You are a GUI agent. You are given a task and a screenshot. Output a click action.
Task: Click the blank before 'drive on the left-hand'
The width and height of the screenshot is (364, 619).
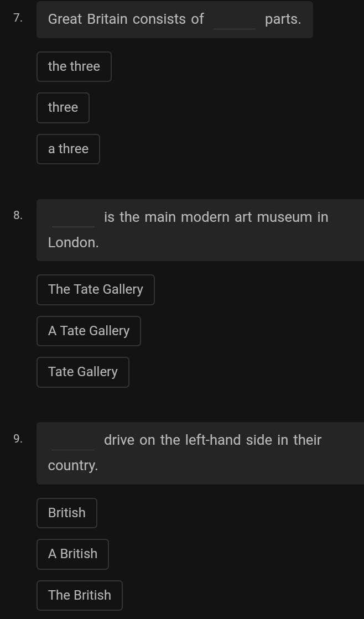tap(74, 442)
